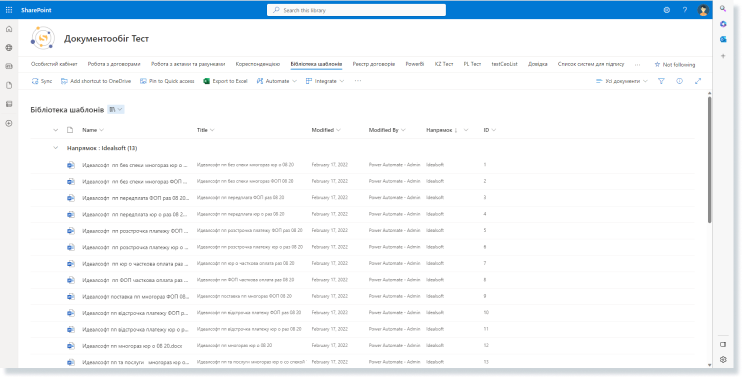
Task: Open the Список систем для підпису tab
Action: tap(591, 64)
